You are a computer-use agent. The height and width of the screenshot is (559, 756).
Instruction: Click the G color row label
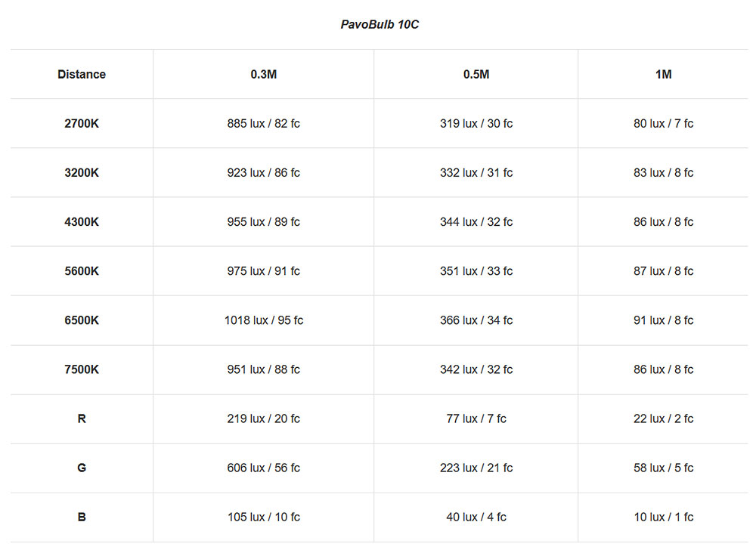click(x=82, y=468)
